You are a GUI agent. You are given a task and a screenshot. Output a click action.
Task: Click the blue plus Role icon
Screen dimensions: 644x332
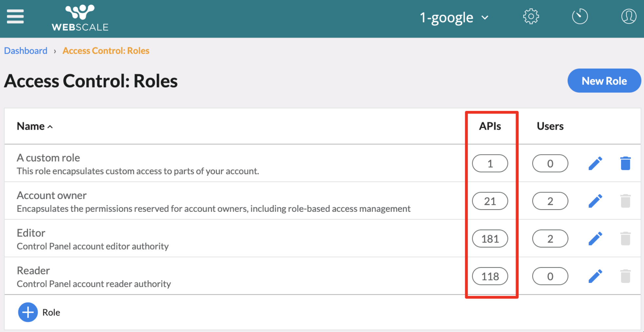[x=28, y=312]
